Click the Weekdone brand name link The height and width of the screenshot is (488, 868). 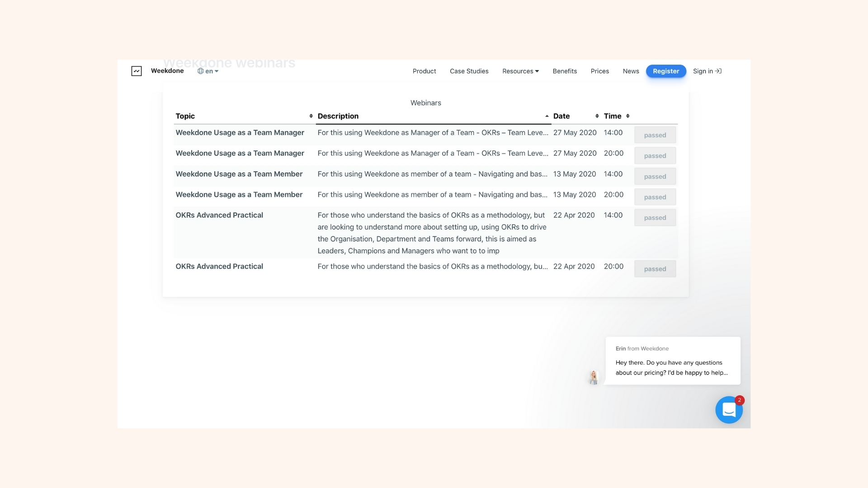click(167, 70)
